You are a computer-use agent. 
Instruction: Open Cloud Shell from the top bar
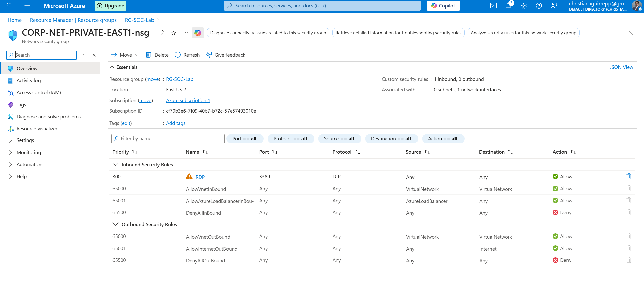click(x=493, y=6)
